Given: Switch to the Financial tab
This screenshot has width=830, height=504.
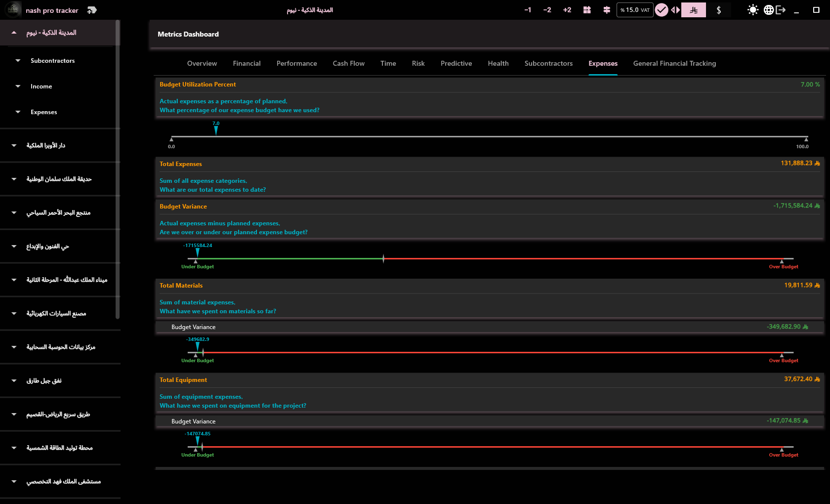Looking at the screenshot, I should [x=247, y=63].
